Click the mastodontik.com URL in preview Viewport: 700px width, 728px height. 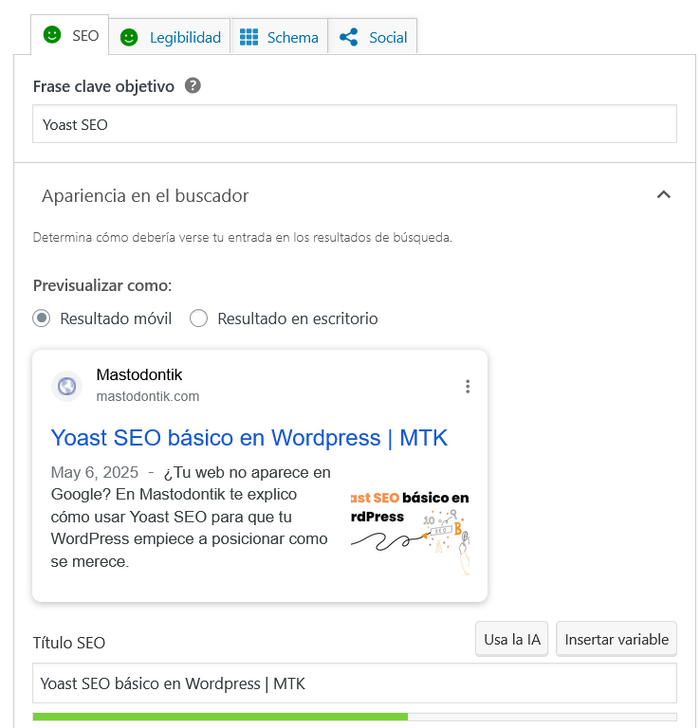[x=148, y=396]
